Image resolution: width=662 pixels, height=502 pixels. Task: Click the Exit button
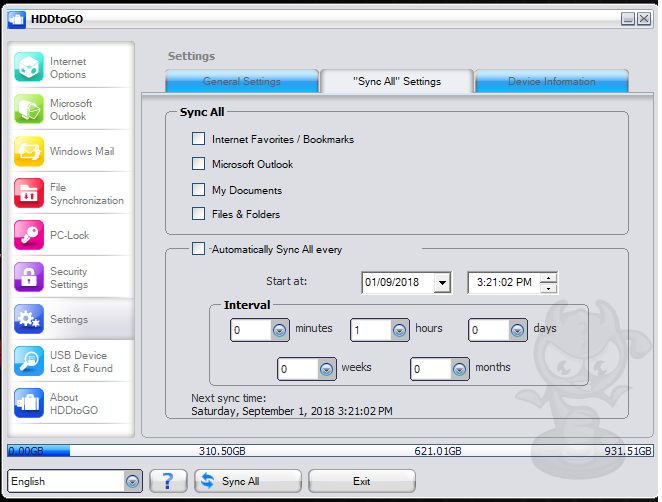(x=362, y=481)
